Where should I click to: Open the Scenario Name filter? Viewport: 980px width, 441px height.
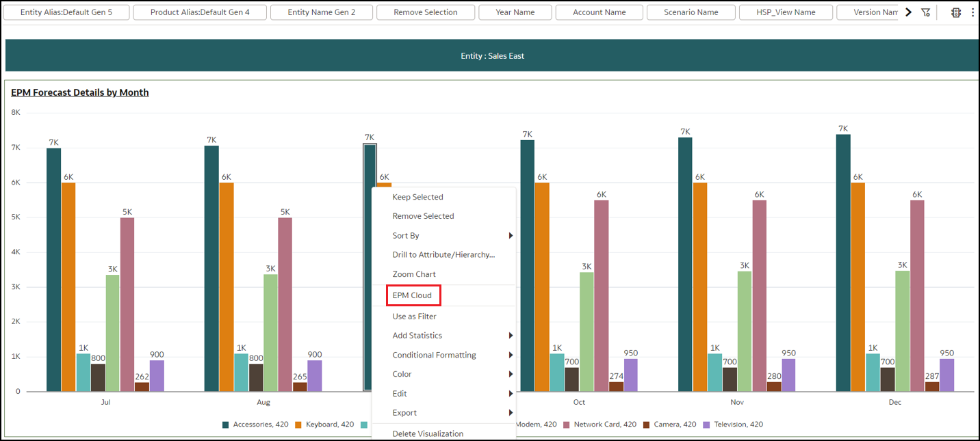click(x=691, y=12)
